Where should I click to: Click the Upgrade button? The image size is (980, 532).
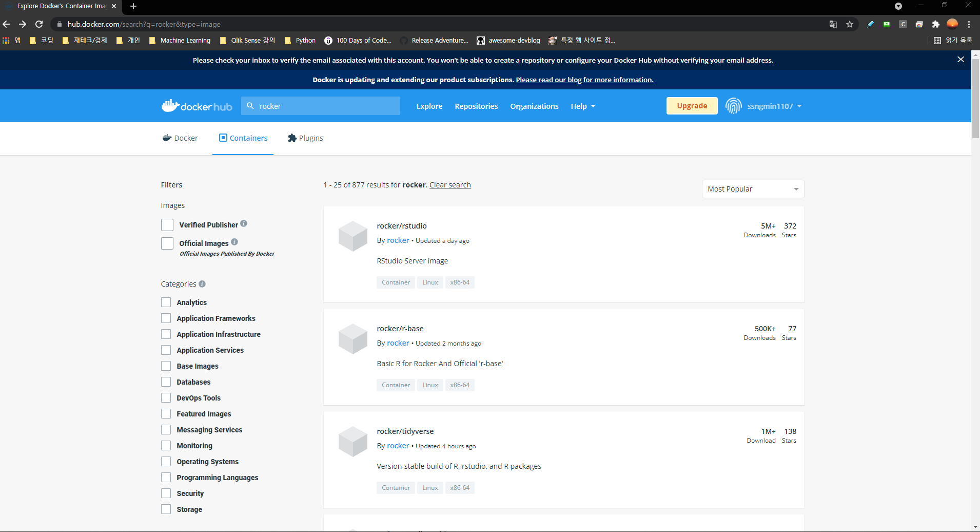pos(692,106)
